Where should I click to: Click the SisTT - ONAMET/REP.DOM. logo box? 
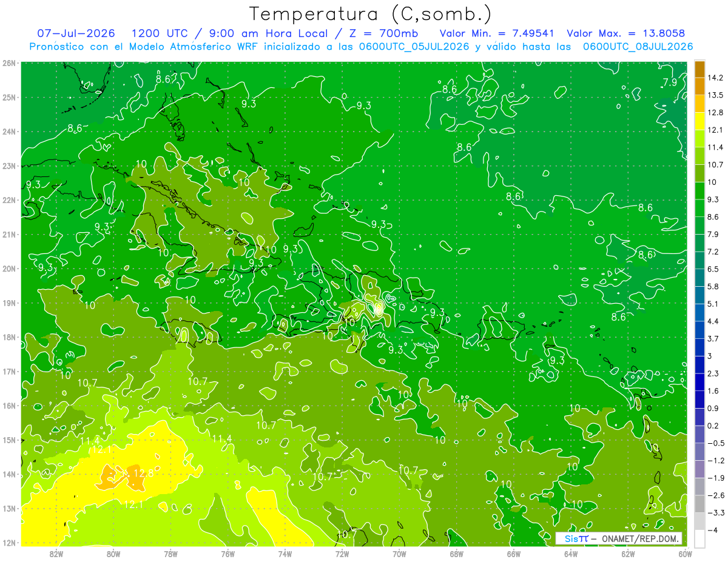619,538
